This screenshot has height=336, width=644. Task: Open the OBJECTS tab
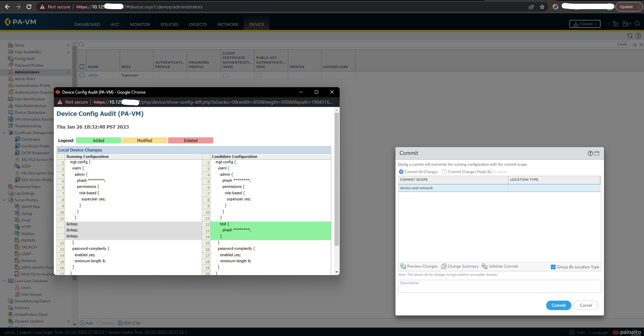tap(197, 24)
